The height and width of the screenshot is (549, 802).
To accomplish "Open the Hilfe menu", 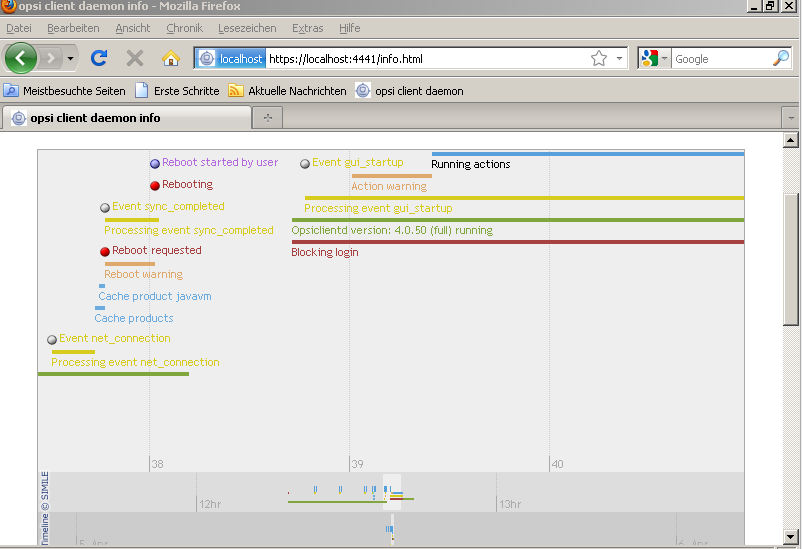I will point(349,28).
